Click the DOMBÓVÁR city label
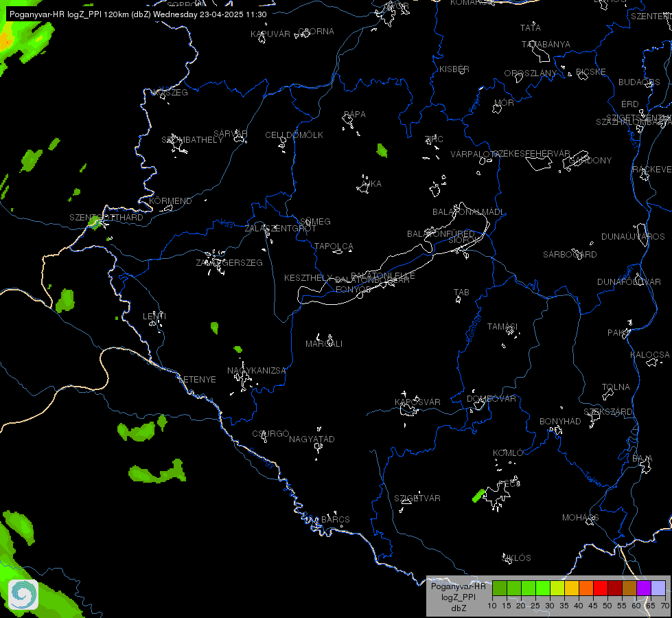672x618 pixels. coord(491,399)
